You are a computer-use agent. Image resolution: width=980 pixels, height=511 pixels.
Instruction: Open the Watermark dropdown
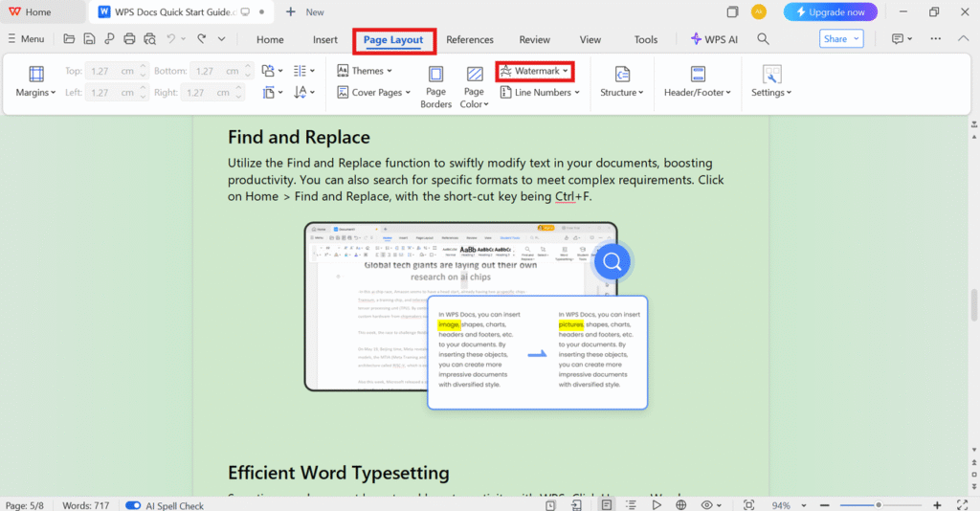click(x=534, y=71)
